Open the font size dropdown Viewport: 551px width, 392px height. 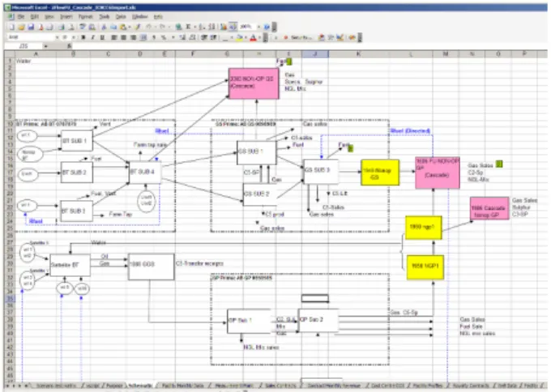[74, 37]
